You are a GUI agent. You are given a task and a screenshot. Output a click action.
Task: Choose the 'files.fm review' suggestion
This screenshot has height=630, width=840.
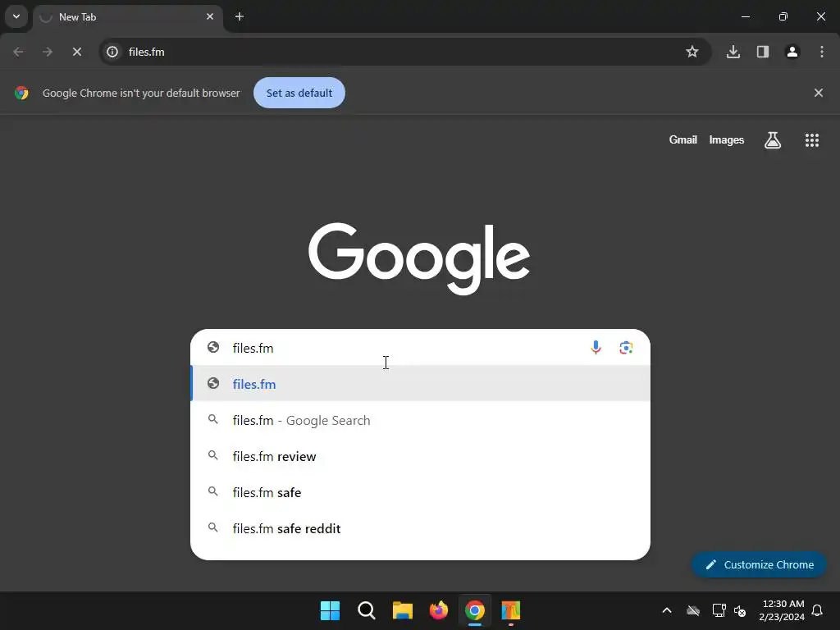[x=421, y=456]
